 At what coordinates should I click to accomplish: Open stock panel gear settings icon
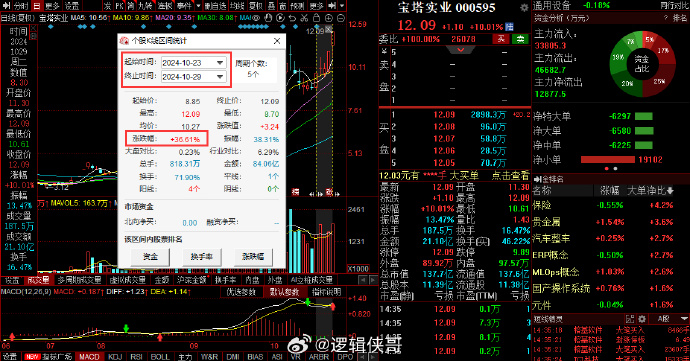pyautogui.click(x=524, y=7)
